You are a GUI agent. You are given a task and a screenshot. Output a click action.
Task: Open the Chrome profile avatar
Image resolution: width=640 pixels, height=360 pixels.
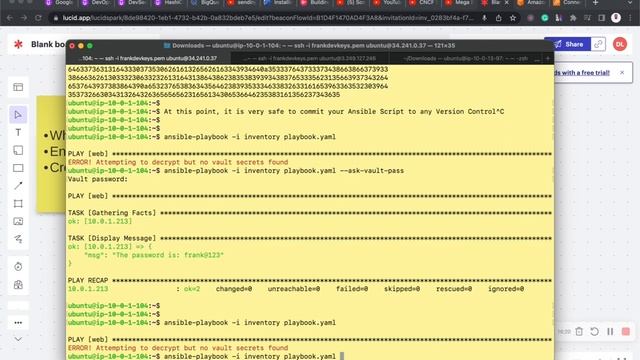[x=616, y=18]
